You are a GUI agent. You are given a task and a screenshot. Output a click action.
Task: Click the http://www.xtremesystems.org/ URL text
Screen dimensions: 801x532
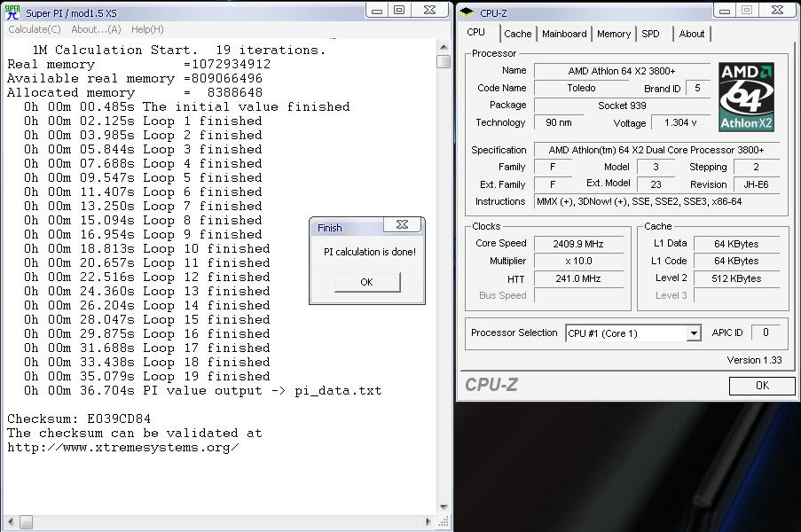pos(123,448)
